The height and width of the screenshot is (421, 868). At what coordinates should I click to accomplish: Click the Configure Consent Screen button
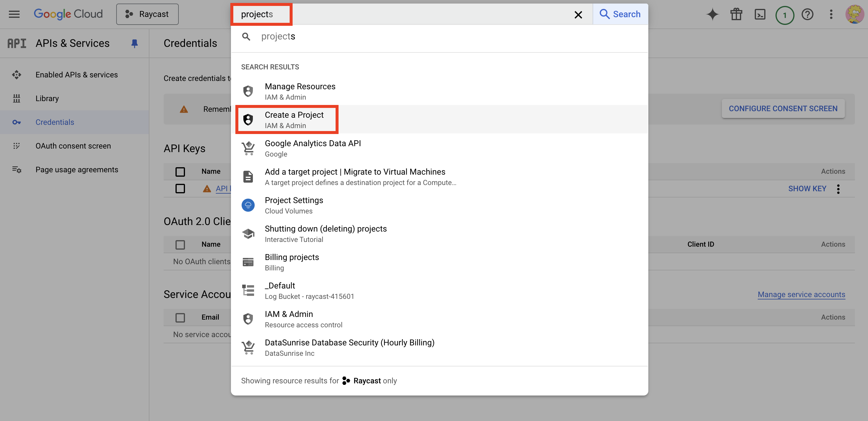(783, 109)
